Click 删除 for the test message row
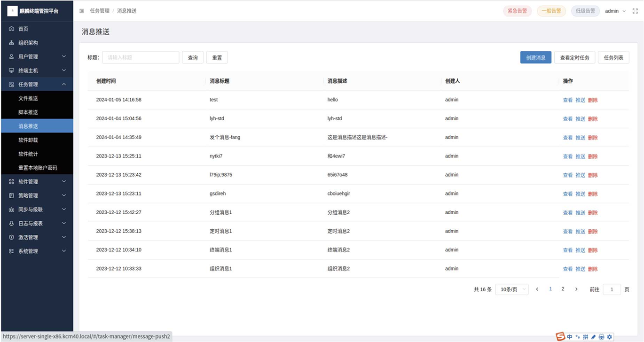This screenshot has width=644, height=342. point(593,100)
